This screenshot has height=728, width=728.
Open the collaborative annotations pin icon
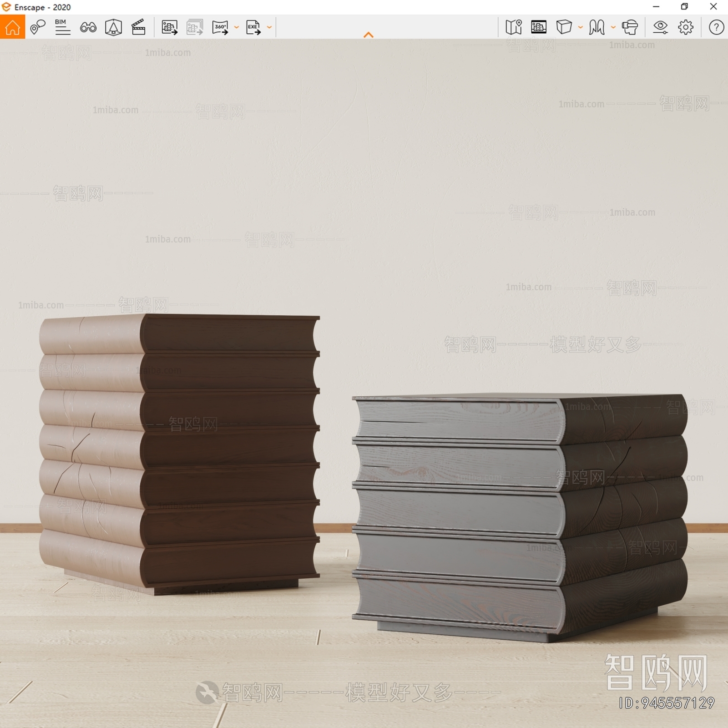pos(38,27)
